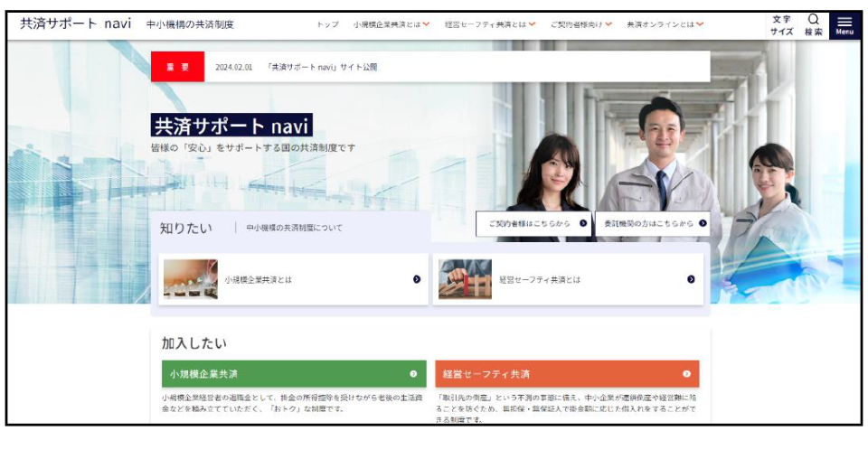Click arrow icon on 経営セーフティ共済とは card

pyautogui.click(x=691, y=279)
